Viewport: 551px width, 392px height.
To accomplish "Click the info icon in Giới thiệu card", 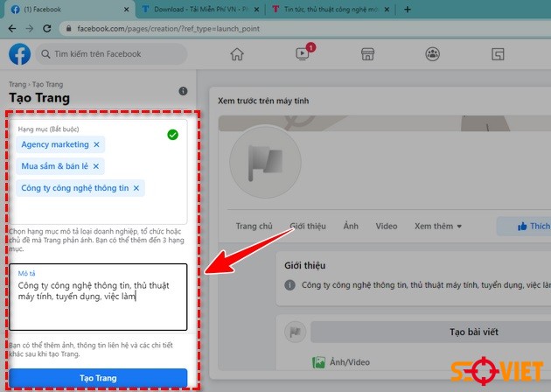I will pos(289,284).
